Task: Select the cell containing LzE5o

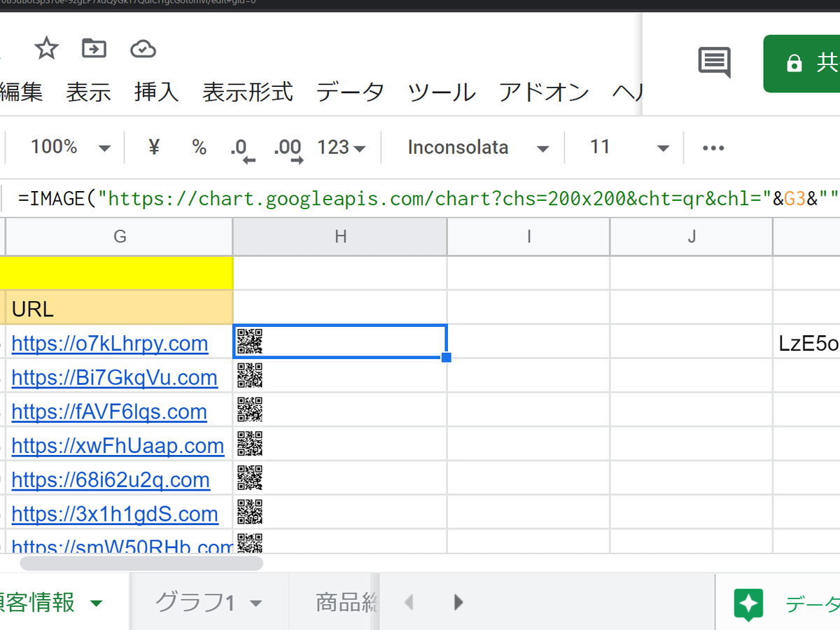Action: tap(807, 342)
